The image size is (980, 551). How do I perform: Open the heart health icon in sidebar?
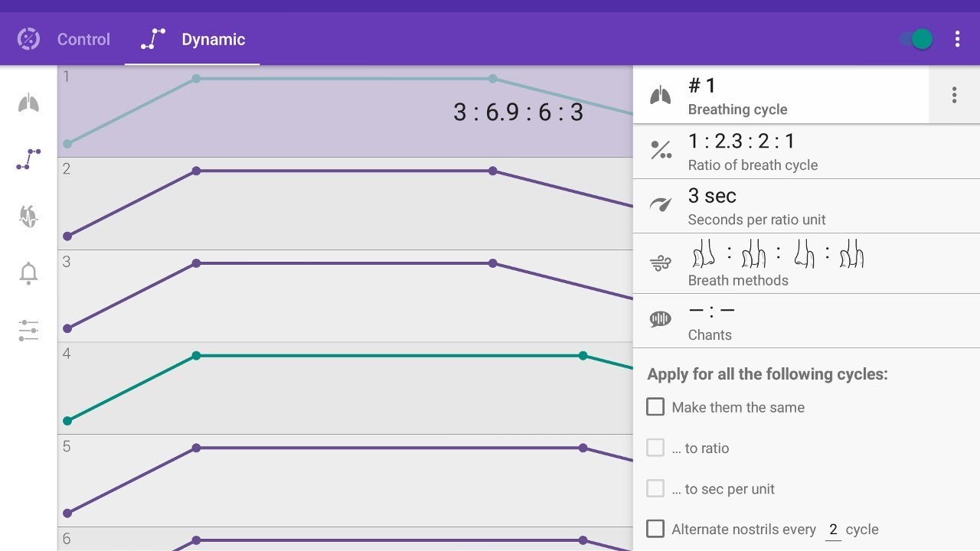coord(28,217)
